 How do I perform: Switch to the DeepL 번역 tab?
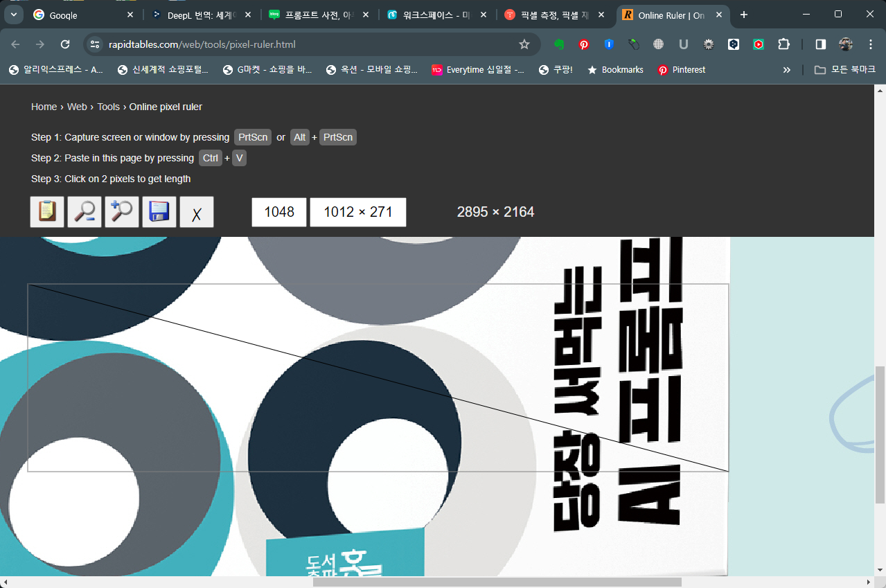tap(201, 15)
